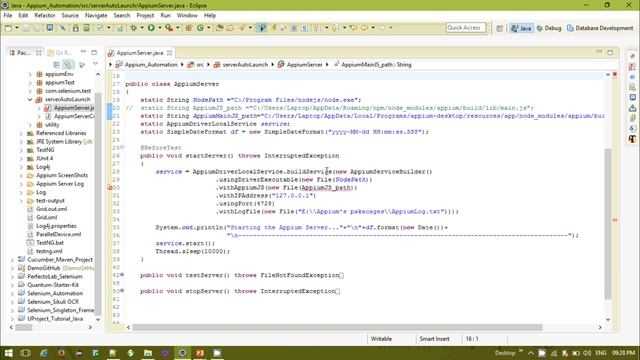Open the Source menu
The image size is (640, 360).
(x=70, y=16)
